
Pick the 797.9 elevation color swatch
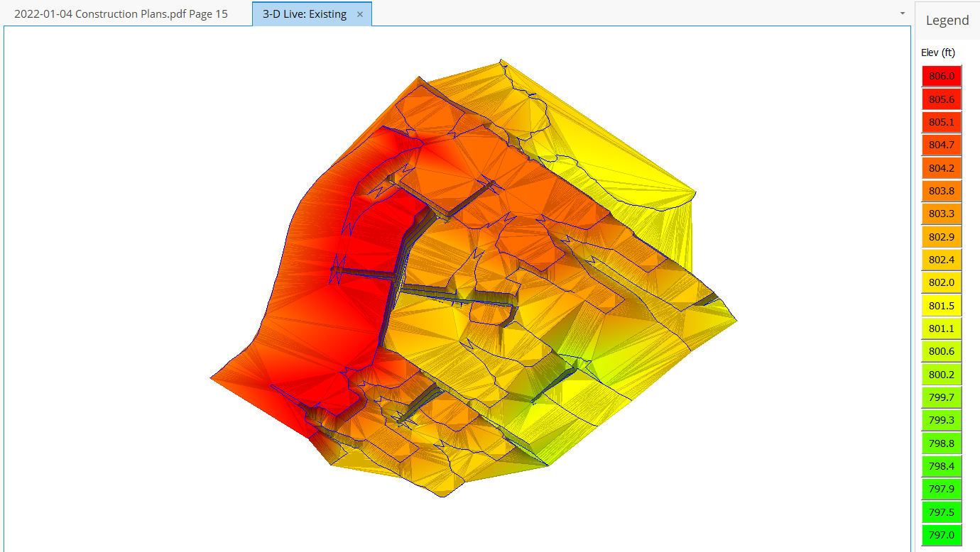click(941, 489)
